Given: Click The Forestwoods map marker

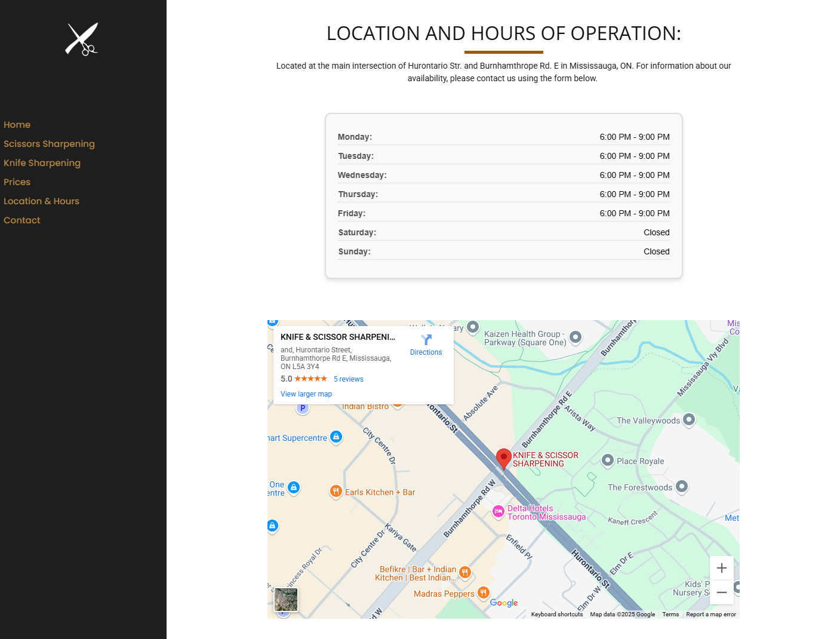Looking at the screenshot, I should click(x=682, y=487).
